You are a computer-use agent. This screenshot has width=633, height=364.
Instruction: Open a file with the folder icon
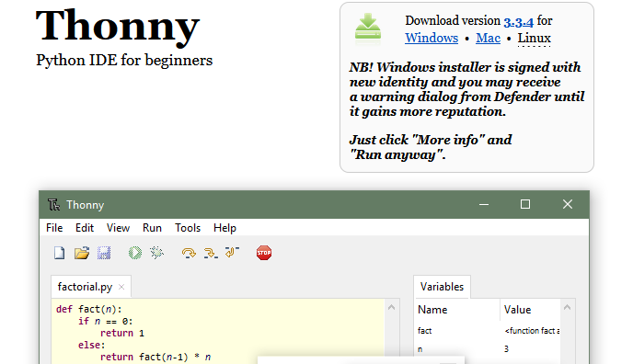click(82, 253)
